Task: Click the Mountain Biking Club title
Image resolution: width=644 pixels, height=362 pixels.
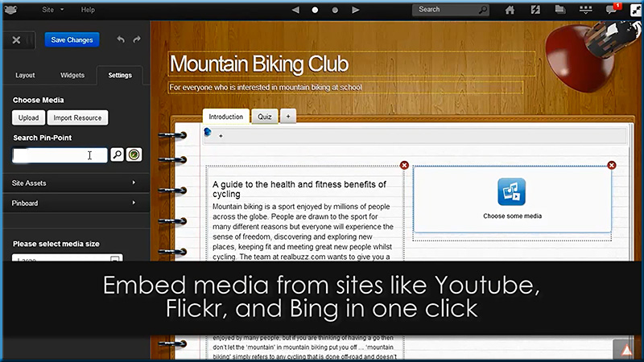Action: (259, 64)
